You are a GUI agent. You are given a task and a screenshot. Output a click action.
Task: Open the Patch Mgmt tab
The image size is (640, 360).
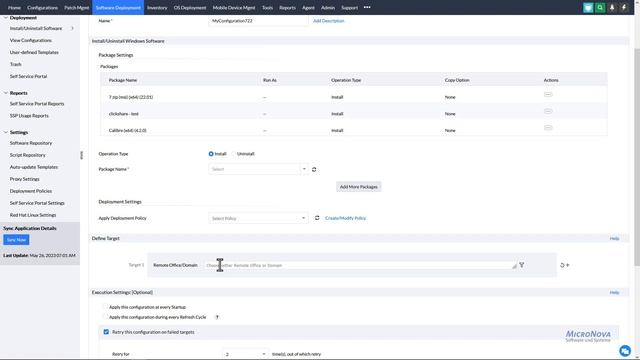point(76,7)
